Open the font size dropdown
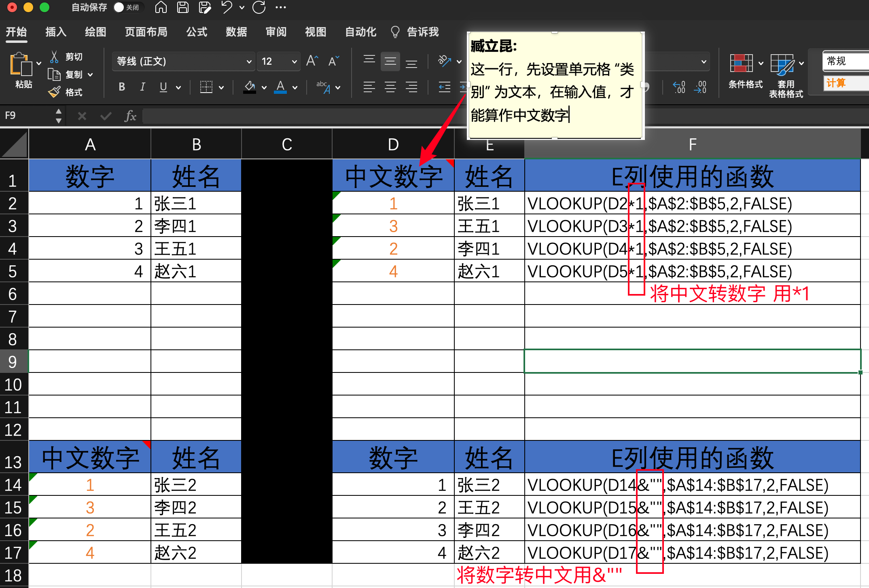 pos(294,61)
